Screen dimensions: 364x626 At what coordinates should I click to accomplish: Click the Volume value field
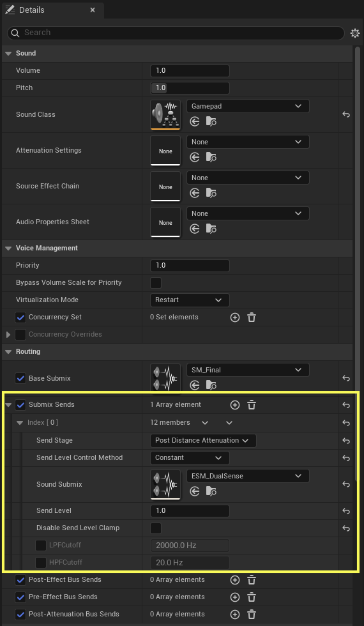coord(190,71)
